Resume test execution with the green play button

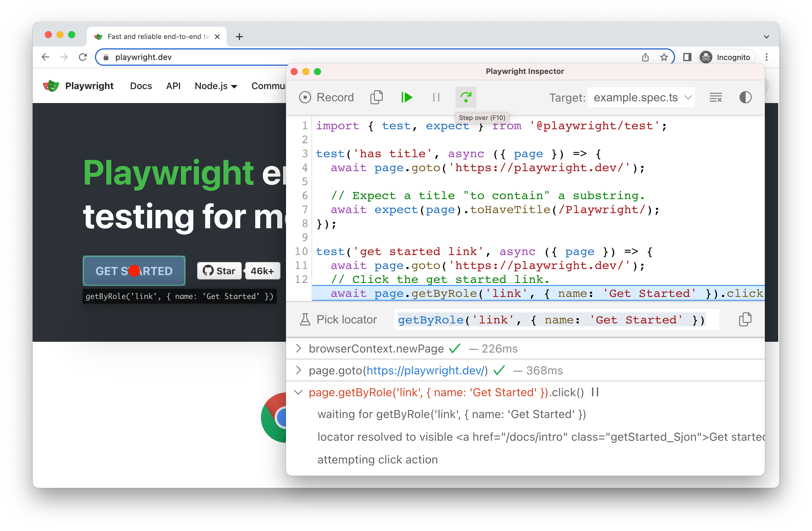click(407, 98)
